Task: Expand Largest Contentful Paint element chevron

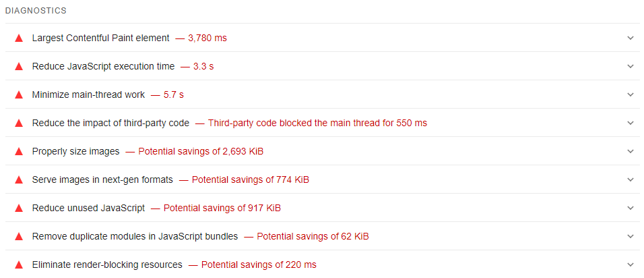Action: pyautogui.click(x=630, y=38)
